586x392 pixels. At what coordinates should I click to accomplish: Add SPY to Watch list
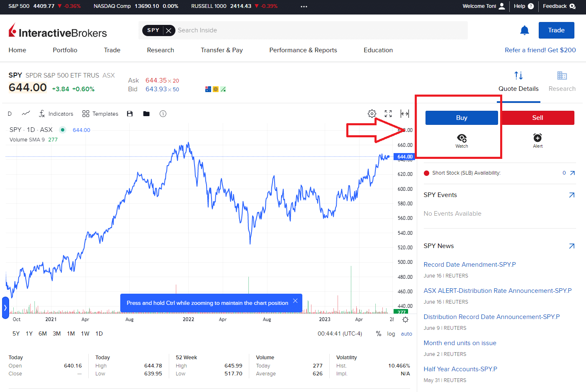pos(462,141)
